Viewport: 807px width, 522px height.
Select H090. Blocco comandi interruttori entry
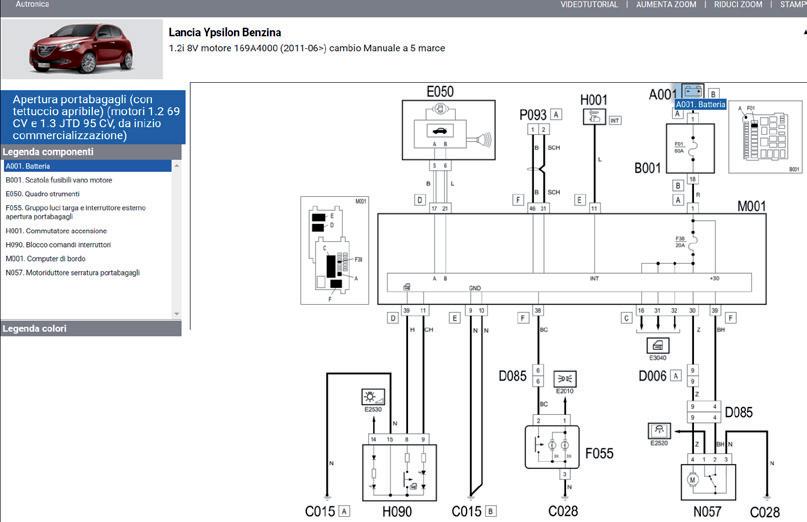click(x=58, y=245)
